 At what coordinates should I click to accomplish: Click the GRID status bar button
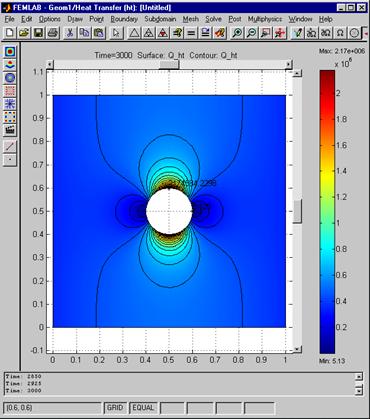click(x=115, y=408)
